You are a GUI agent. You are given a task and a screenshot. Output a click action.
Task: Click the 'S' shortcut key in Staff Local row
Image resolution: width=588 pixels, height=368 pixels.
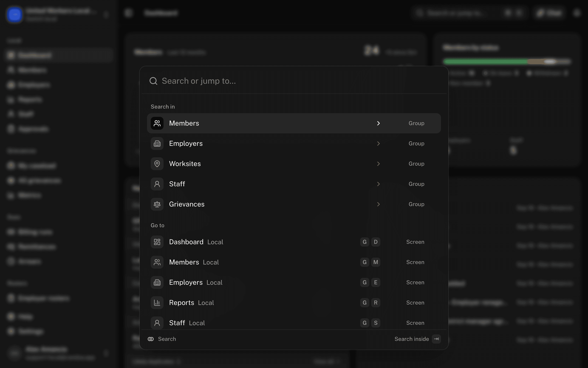pos(376,322)
